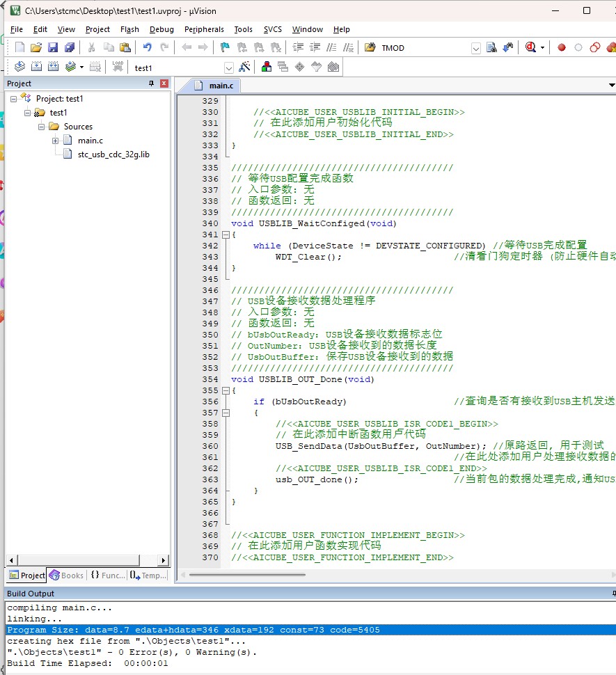
Task: Open Options for Target wand icon
Action: tap(244, 67)
